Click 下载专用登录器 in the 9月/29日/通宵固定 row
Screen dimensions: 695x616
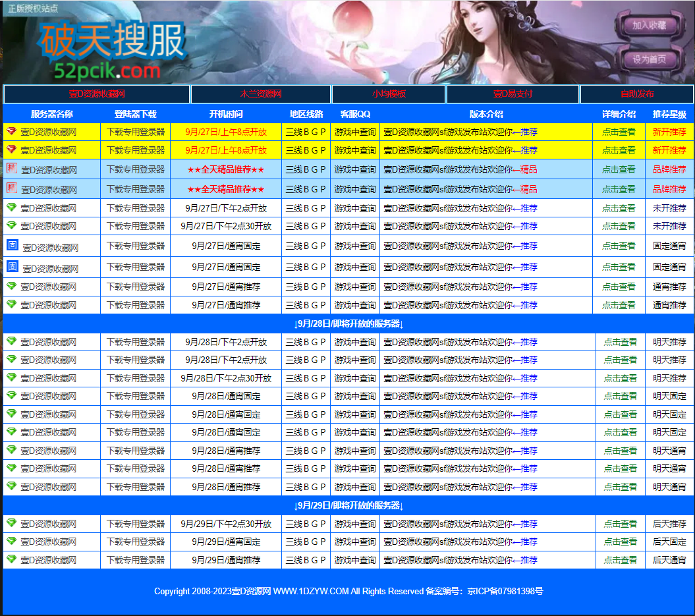click(x=136, y=542)
